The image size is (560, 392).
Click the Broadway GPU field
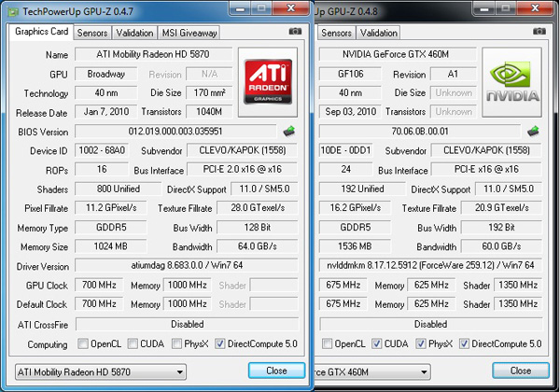[106, 74]
